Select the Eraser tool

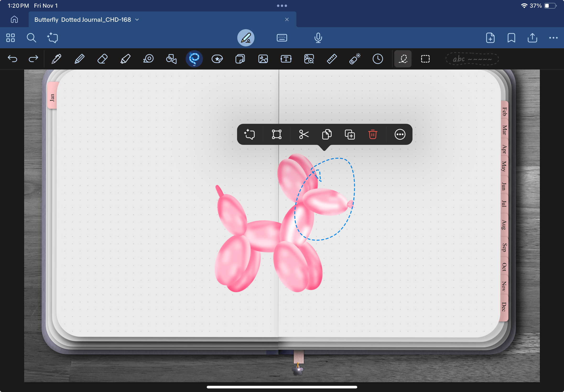coord(102,59)
